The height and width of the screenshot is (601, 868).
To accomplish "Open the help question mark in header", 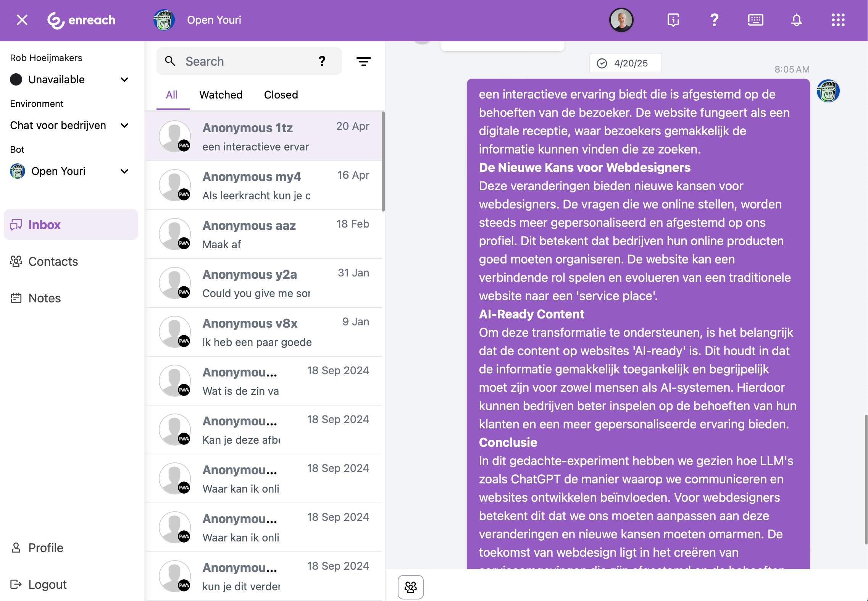I will (714, 20).
